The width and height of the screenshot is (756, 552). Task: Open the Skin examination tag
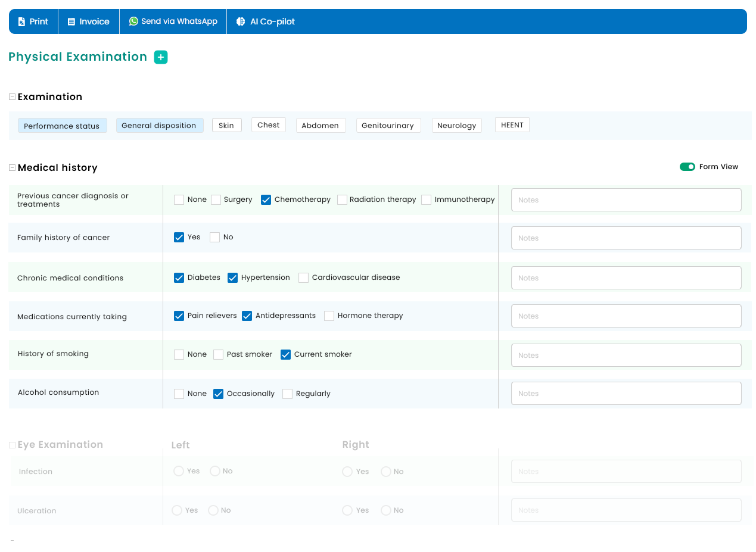[x=226, y=125]
